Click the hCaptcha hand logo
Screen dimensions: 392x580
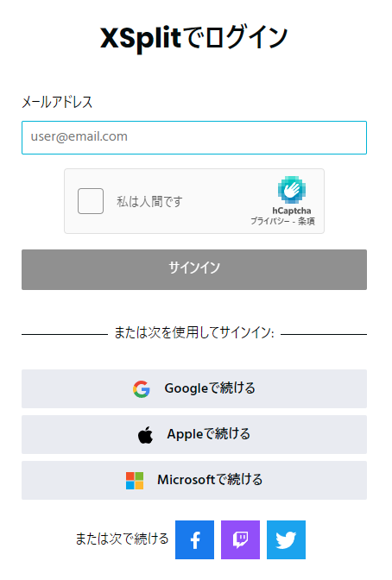tap(292, 190)
